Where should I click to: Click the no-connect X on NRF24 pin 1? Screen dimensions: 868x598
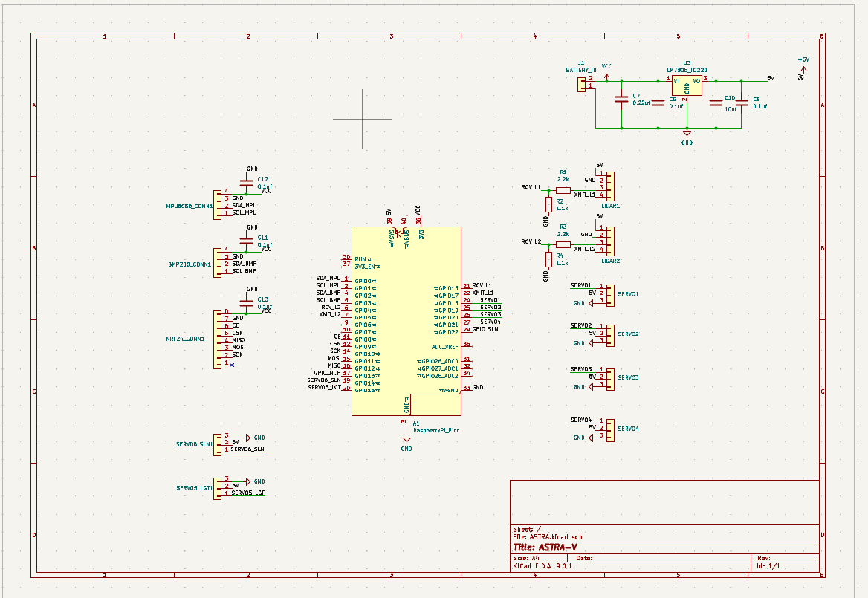232,365
